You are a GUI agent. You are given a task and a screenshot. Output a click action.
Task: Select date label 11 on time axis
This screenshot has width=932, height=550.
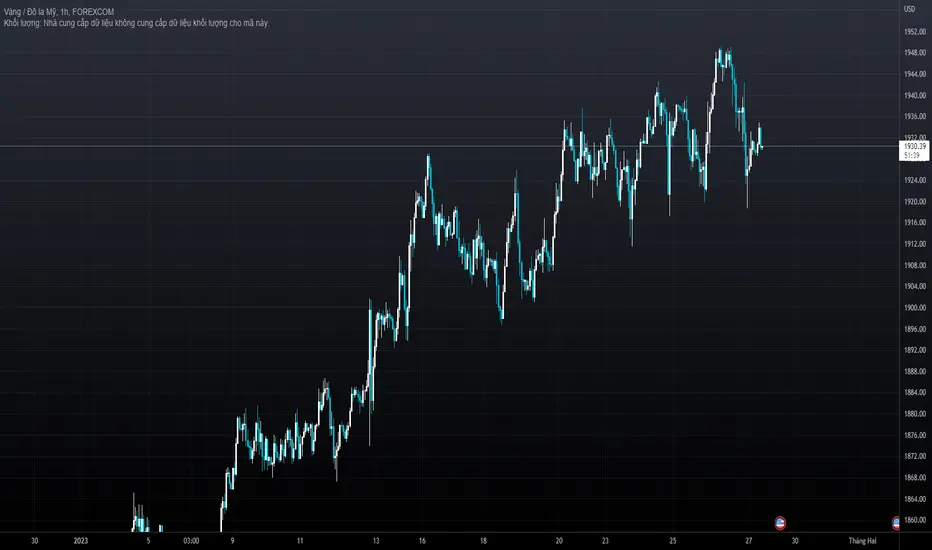300,541
